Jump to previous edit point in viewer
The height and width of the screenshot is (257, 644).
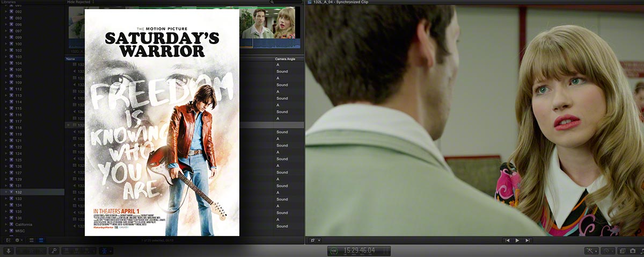click(x=507, y=240)
